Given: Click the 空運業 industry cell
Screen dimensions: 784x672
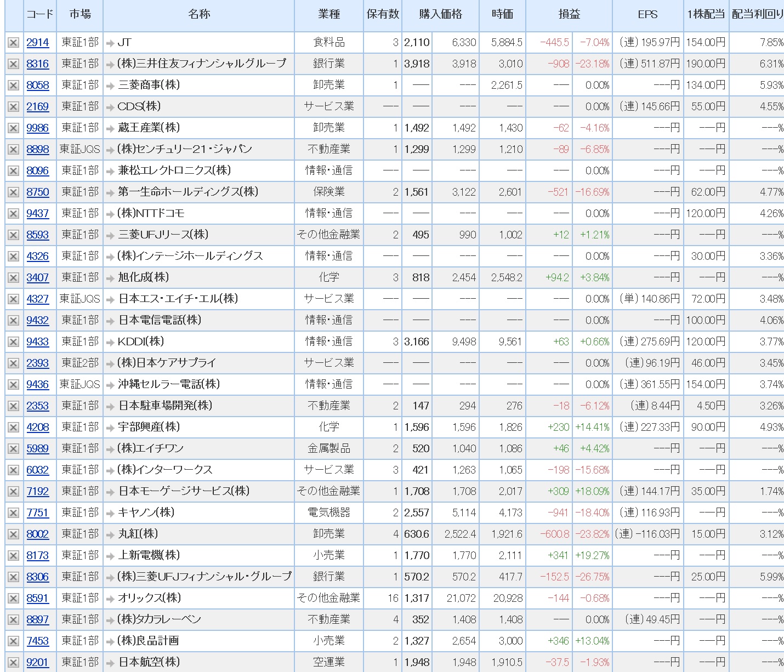Looking at the screenshot, I should (329, 662).
